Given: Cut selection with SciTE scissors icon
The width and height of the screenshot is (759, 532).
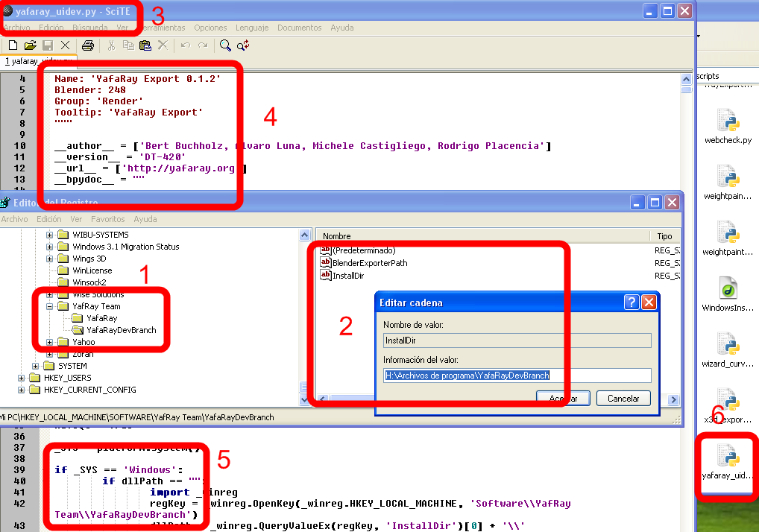Looking at the screenshot, I should pyautogui.click(x=111, y=45).
